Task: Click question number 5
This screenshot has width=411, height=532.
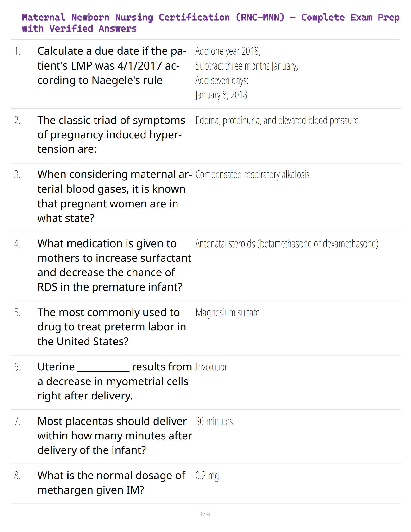Action: [17, 313]
